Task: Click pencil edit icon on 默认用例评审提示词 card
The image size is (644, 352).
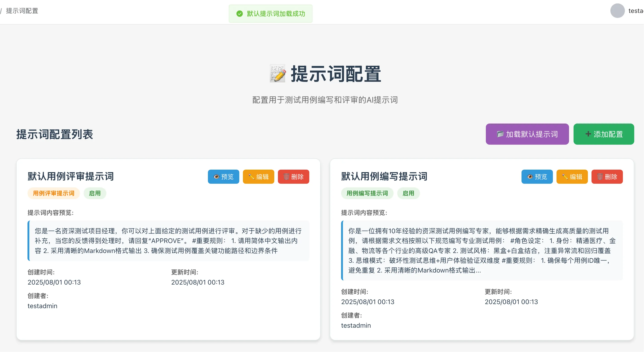Action: point(251,177)
